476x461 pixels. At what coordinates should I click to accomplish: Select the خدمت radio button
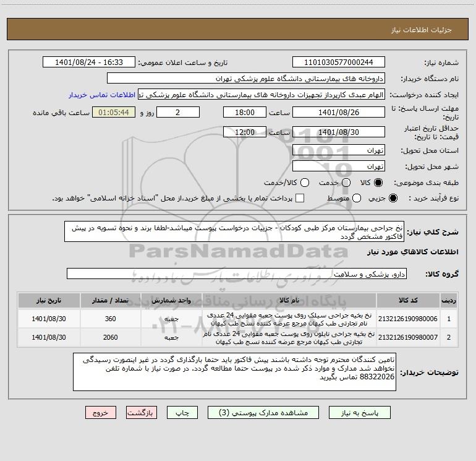[x=346, y=183]
